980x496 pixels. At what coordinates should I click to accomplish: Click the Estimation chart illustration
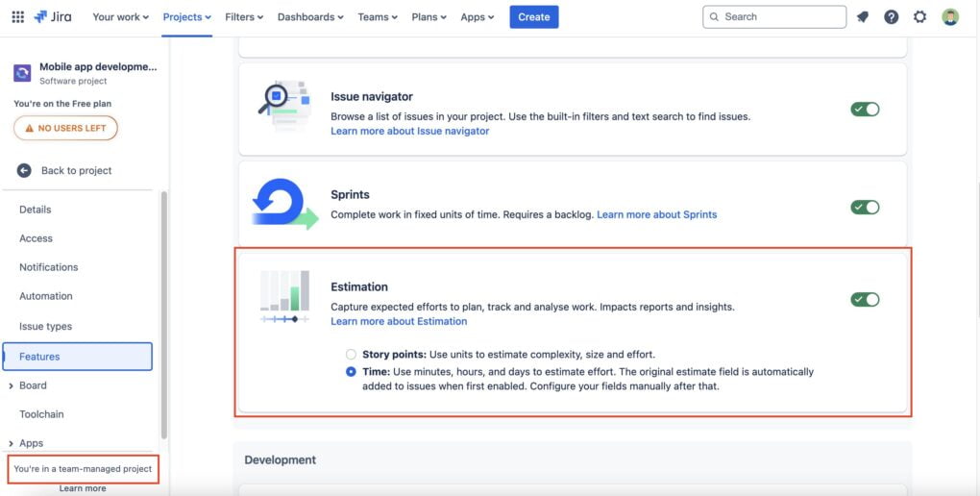pos(285,296)
